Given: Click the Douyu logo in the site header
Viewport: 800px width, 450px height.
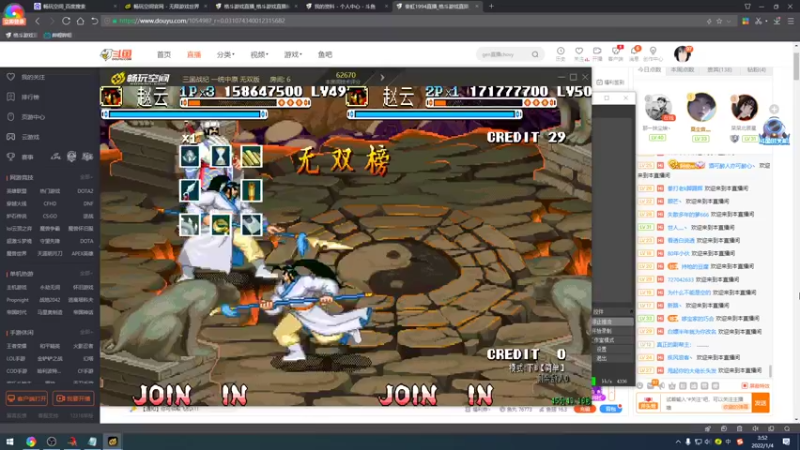Looking at the screenshot, I should point(116,55).
